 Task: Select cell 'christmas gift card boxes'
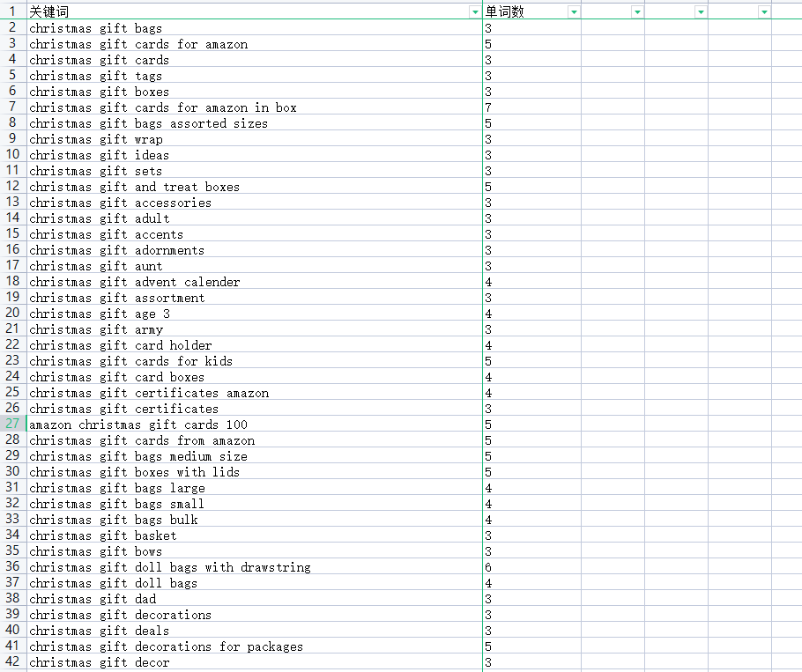point(254,376)
